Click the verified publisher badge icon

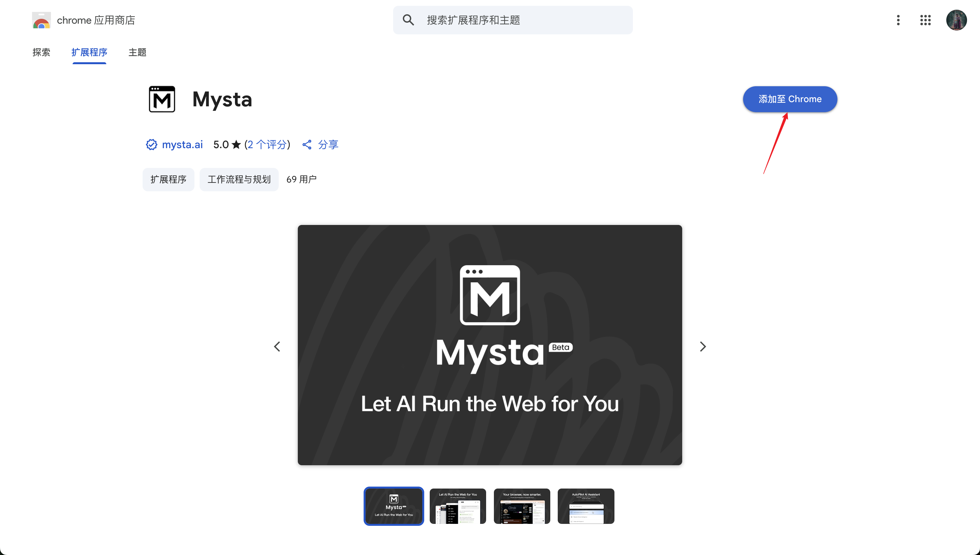(x=151, y=145)
